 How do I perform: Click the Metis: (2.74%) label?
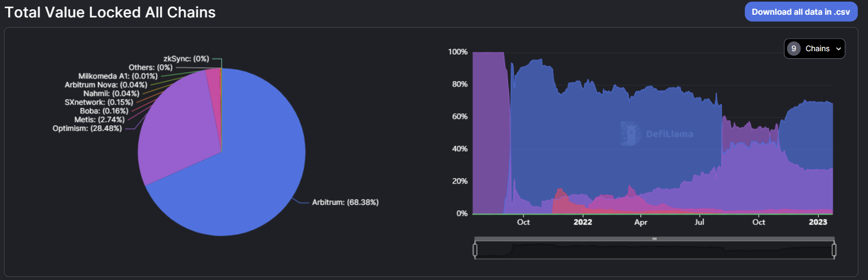tap(100, 120)
